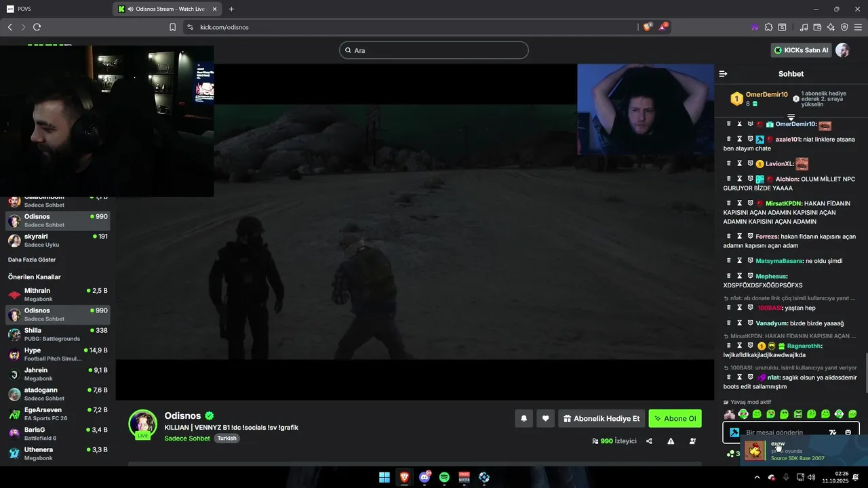Screen dimensions: 868x488
Task: Open the Uthenera Megabonk channel
Action: [x=58, y=453]
